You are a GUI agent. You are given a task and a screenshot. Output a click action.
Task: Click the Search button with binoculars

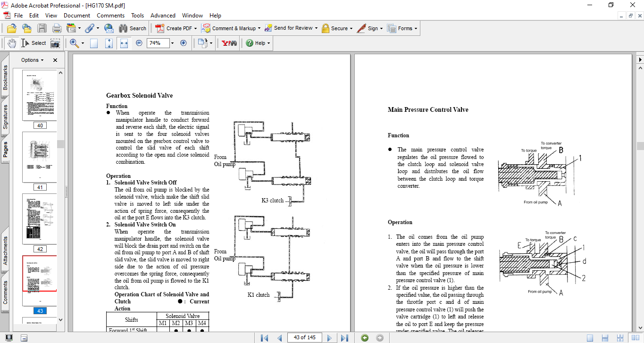pos(133,28)
